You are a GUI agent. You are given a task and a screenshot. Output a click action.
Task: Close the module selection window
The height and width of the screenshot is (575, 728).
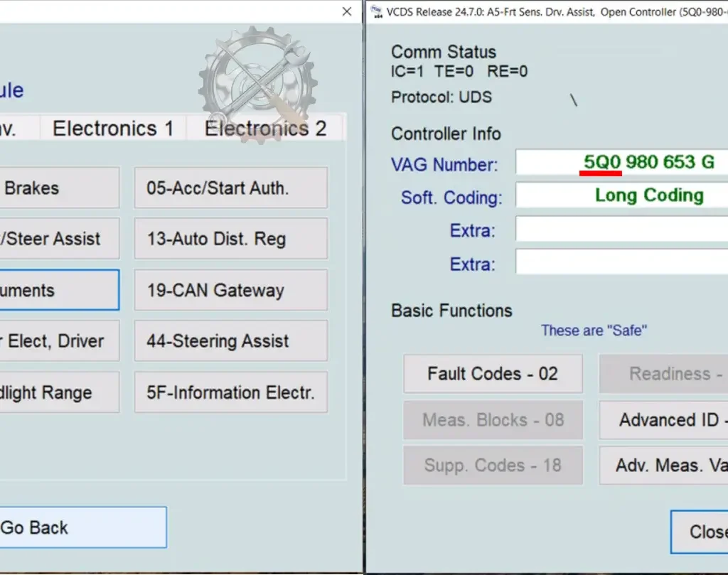click(347, 11)
